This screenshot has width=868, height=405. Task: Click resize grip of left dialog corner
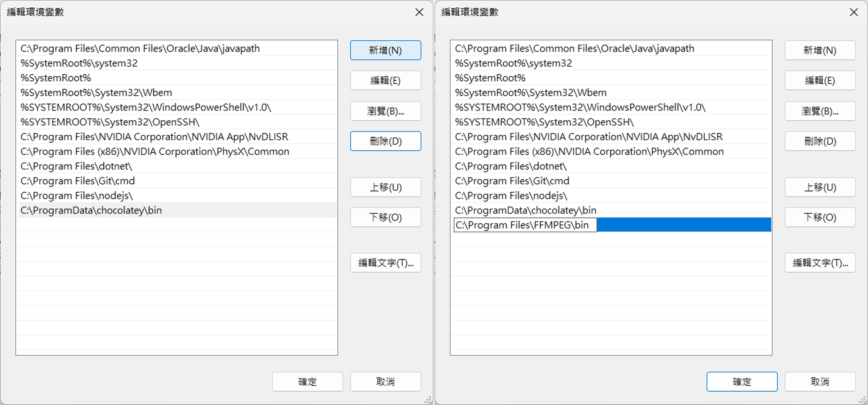pyautogui.click(x=428, y=400)
